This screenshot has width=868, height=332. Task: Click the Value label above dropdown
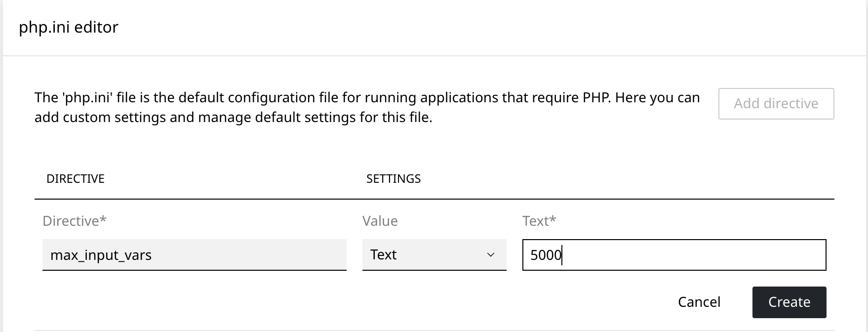coord(380,221)
